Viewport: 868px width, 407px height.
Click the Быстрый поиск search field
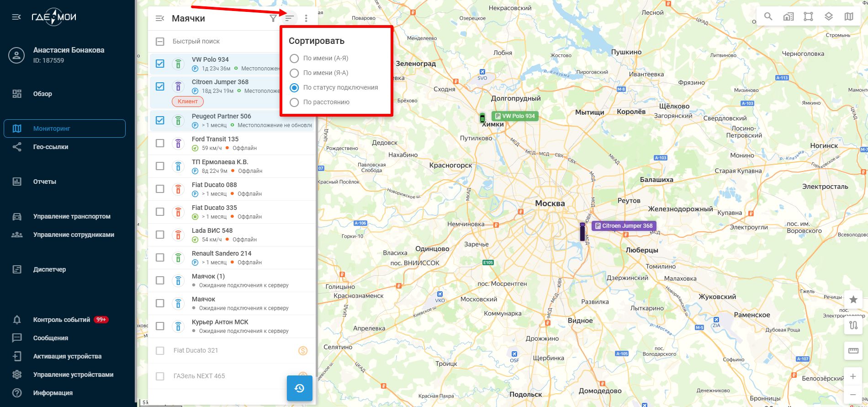219,41
